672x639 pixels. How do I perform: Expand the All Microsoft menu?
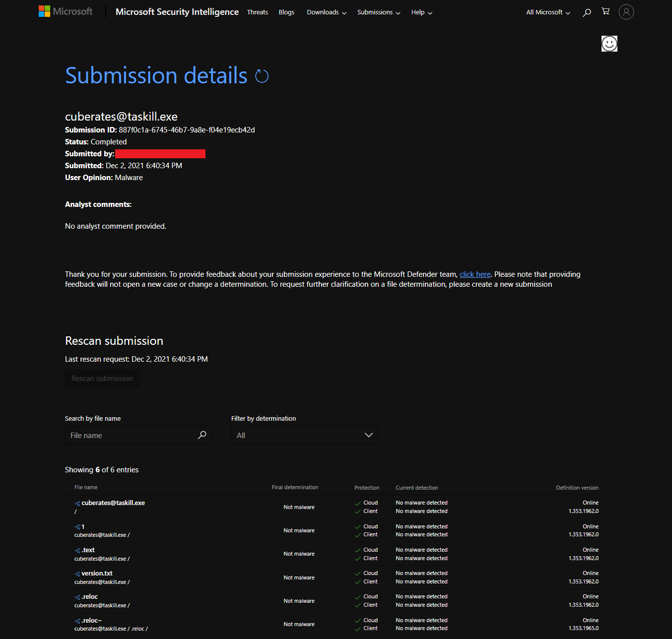548,12
